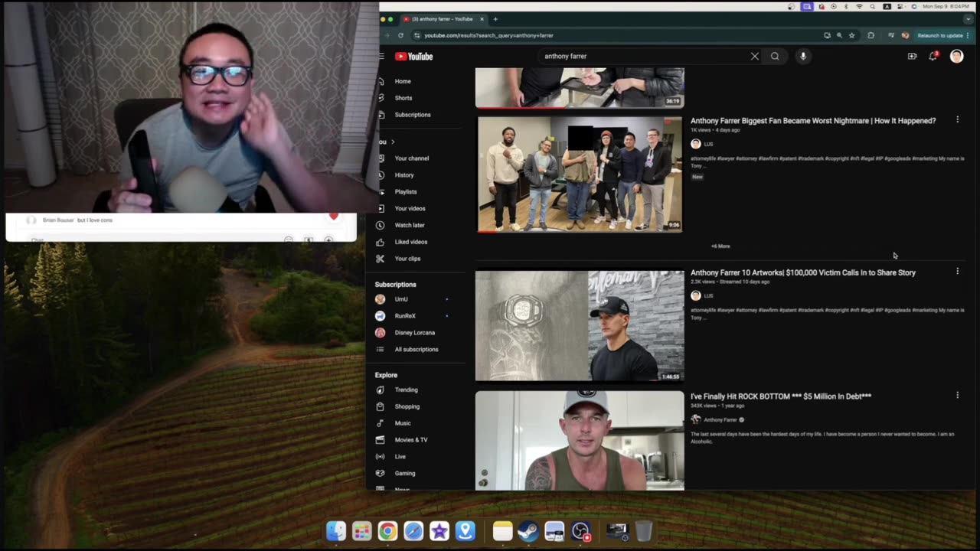The image size is (980, 551).
Task: Open Anthony Farrer channel name link
Action: [720, 419]
